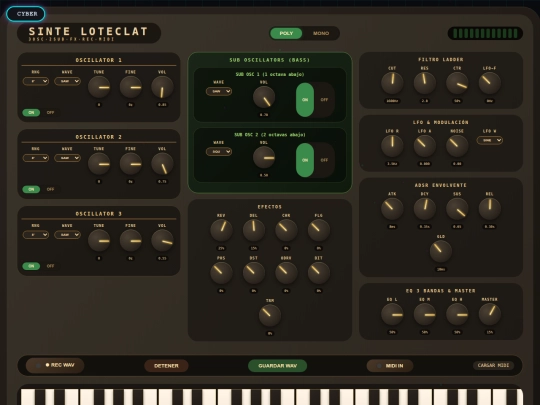Screen dimensions: 540x405
Task: Click the TRM tremolo knob
Action: tap(270, 316)
